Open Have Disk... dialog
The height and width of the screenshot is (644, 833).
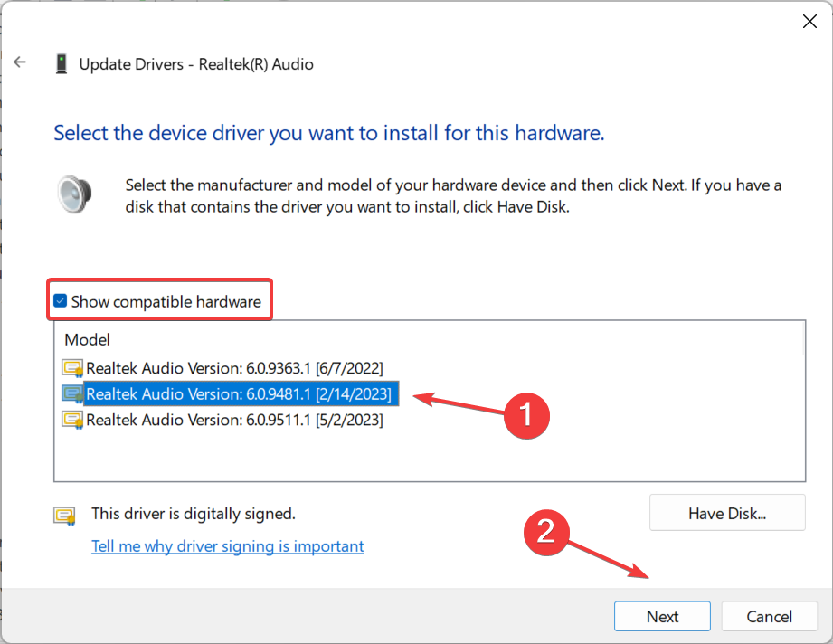(x=727, y=513)
